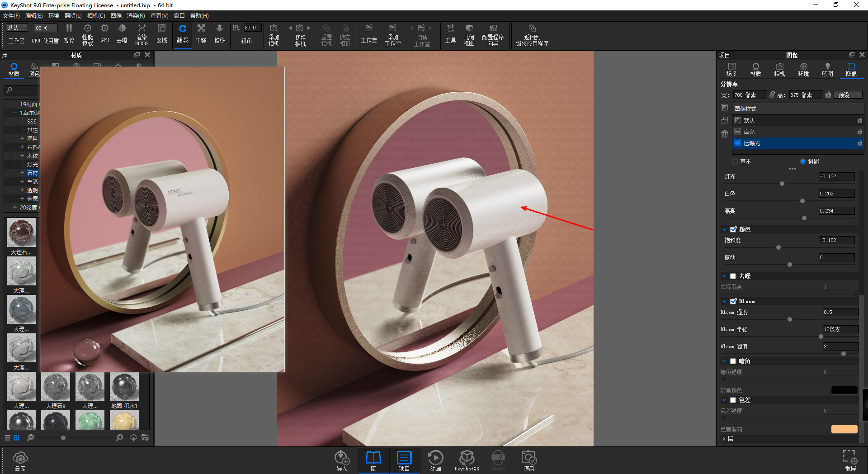The image size is (868, 474).
Task: Enable the 颜色 color checkbox
Action: point(733,229)
